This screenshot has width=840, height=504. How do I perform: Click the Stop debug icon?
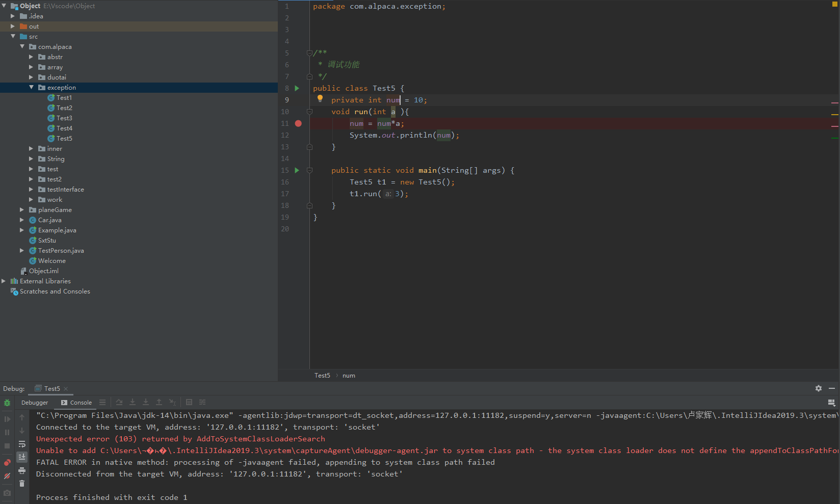pyautogui.click(x=7, y=445)
